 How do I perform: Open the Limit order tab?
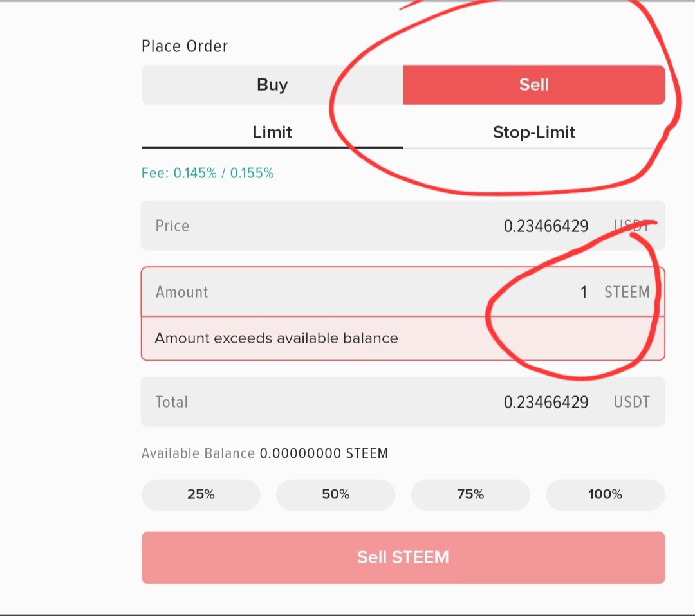click(x=272, y=132)
